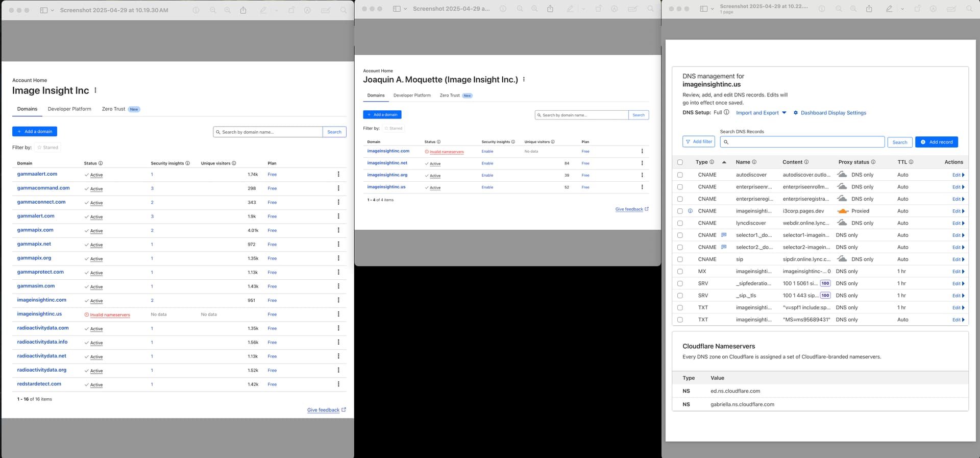Select Zero Trust tab in middle window
Screen dimensions: 980x458
coord(456,95)
